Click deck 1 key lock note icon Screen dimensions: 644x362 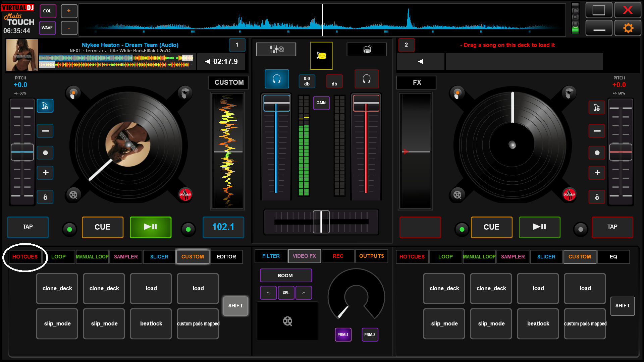tap(45, 106)
